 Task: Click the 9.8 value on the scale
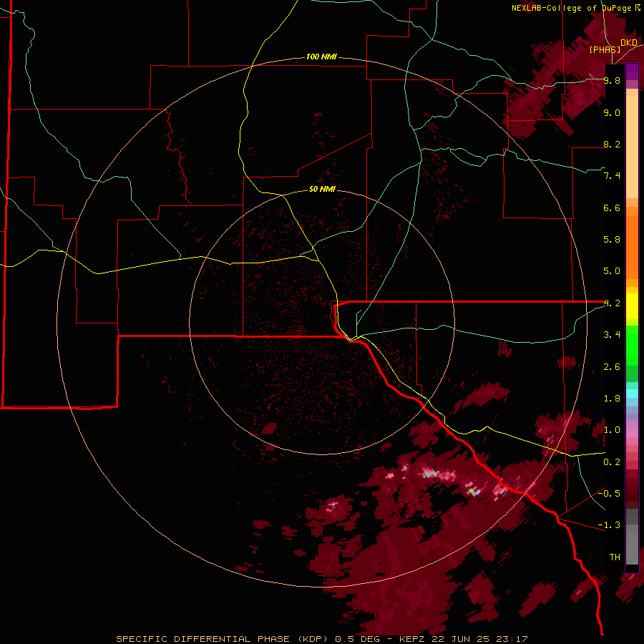coord(612,80)
